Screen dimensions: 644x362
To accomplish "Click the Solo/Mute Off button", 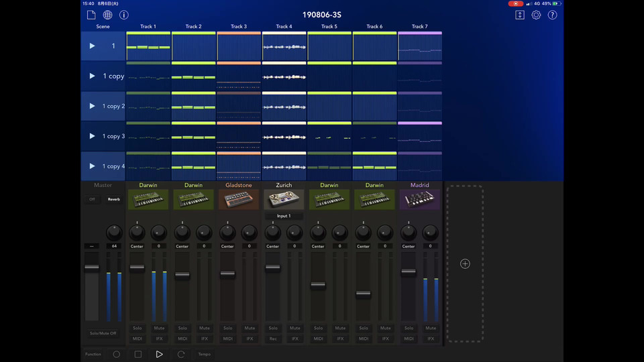I will [103, 333].
